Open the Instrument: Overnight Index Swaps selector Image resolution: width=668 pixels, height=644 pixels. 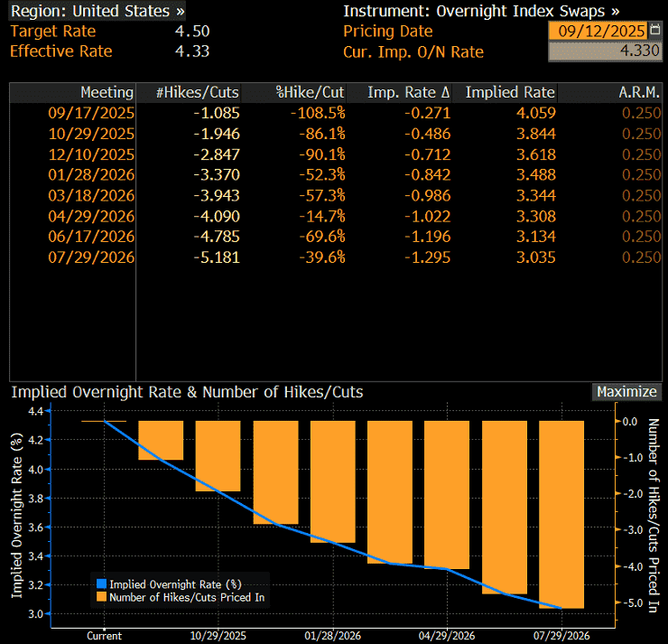pos(481,11)
